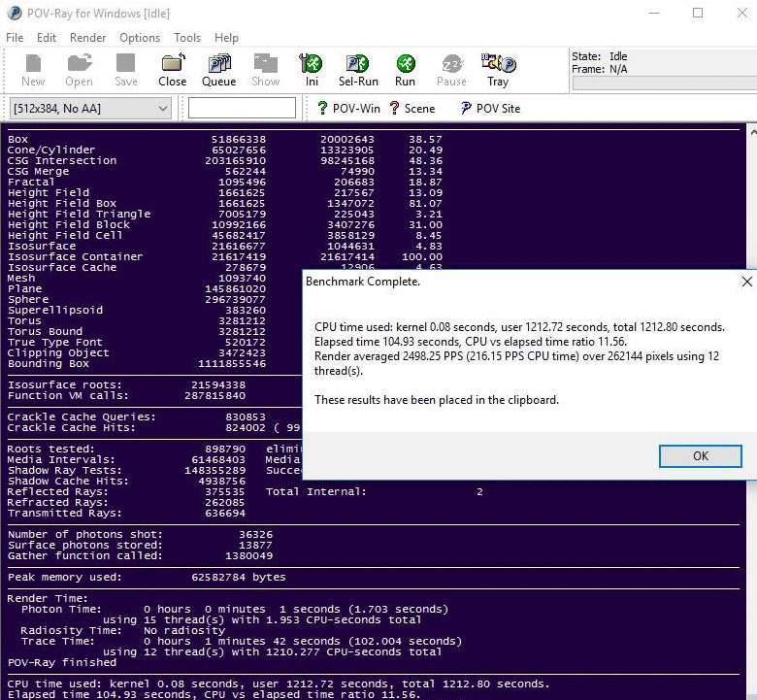This screenshot has width=757, height=700.
Task: Click the 'Photon Time:' line
Action: pyautogui.click(x=235, y=609)
